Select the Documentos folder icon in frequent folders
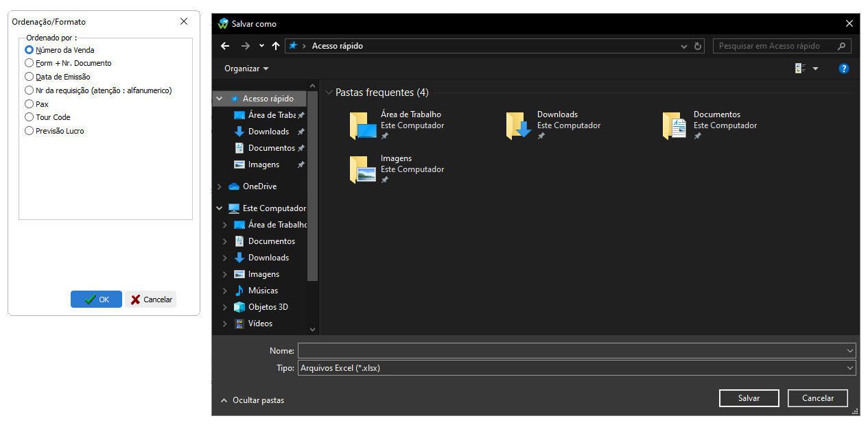 coord(675,125)
